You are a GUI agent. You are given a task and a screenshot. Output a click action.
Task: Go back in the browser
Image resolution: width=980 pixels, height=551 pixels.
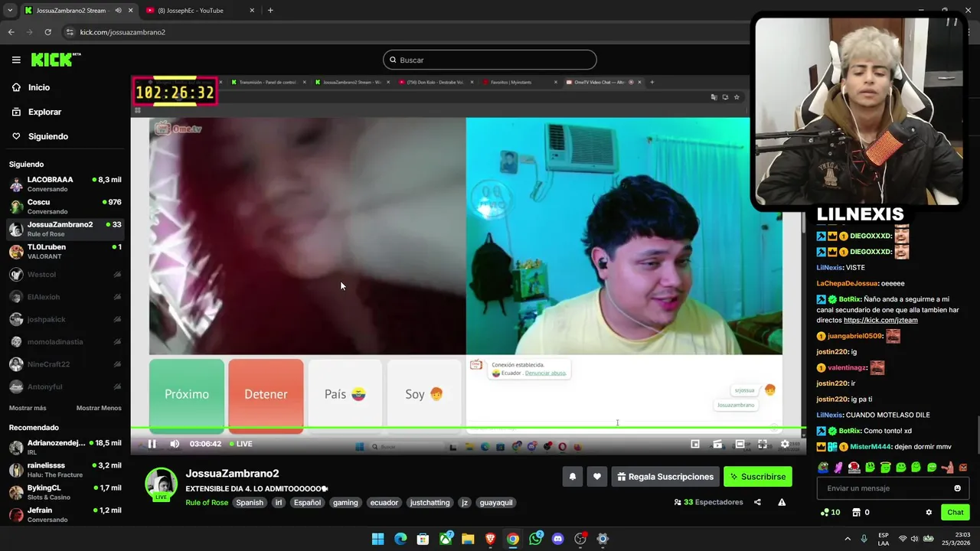(11, 32)
